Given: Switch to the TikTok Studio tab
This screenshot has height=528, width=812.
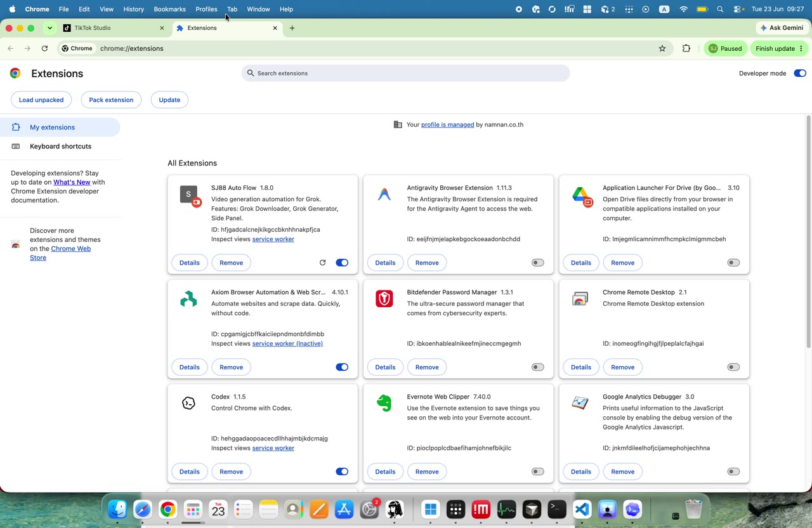Looking at the screenshot, I should 114,28.
